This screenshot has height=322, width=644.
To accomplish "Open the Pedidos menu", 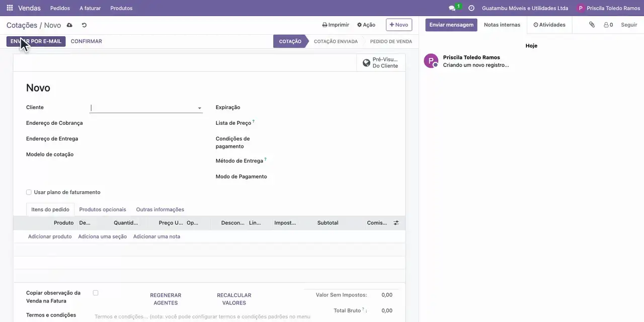I will pos(60,8).
